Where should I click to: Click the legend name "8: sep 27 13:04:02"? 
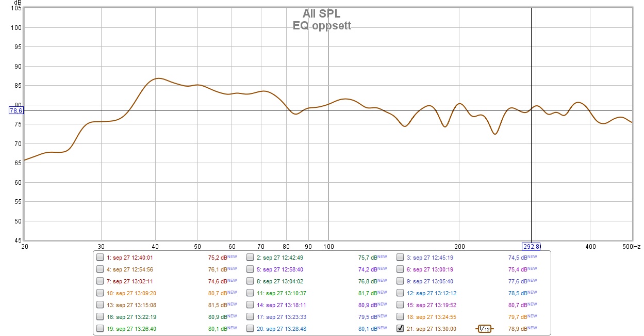click(280, 281)
